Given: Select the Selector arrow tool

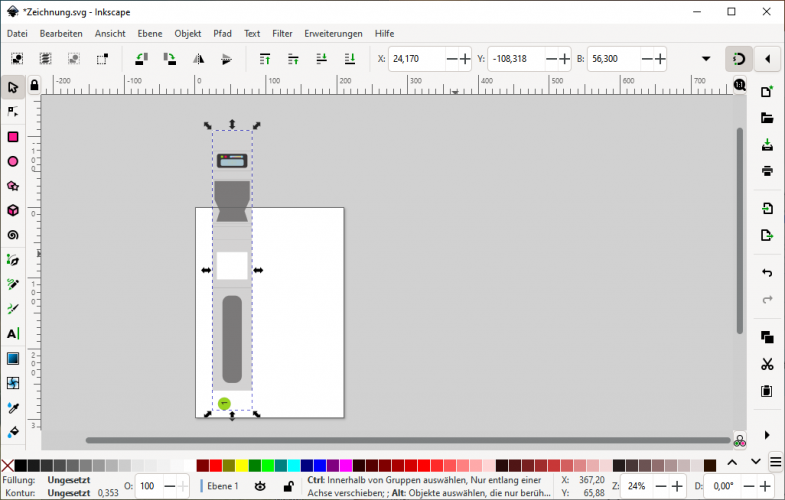Looking at the screenshot, I should click(x=13, y=87).
